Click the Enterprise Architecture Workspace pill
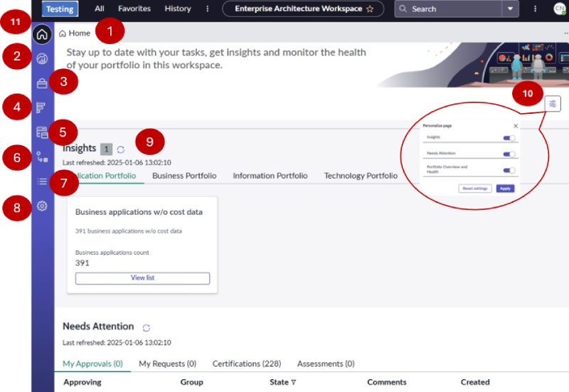Viewport: 569px width, 392px height. coord(303,9)
